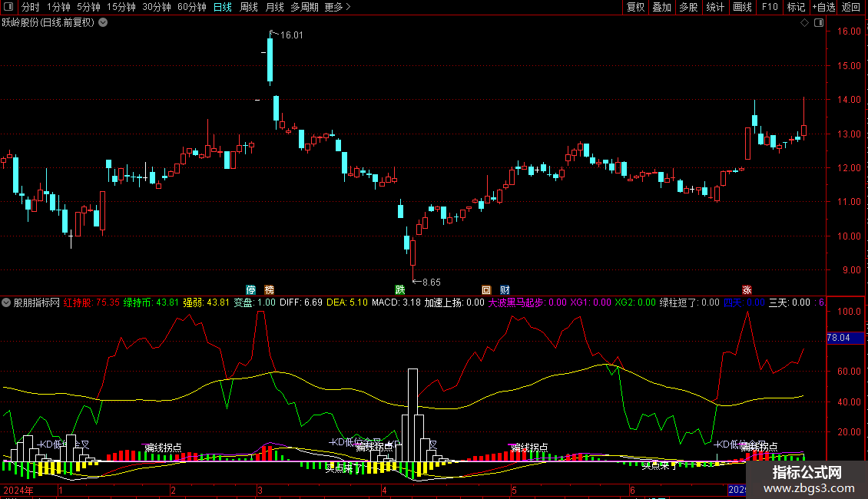
Task: Toggle the left side panel icon
Action: point(8,7)
